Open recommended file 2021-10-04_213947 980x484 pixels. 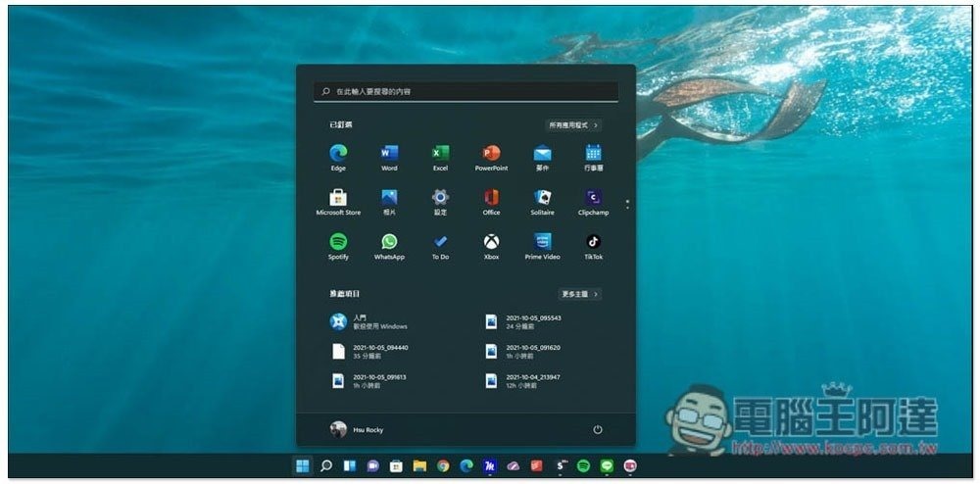pos(534,380)
